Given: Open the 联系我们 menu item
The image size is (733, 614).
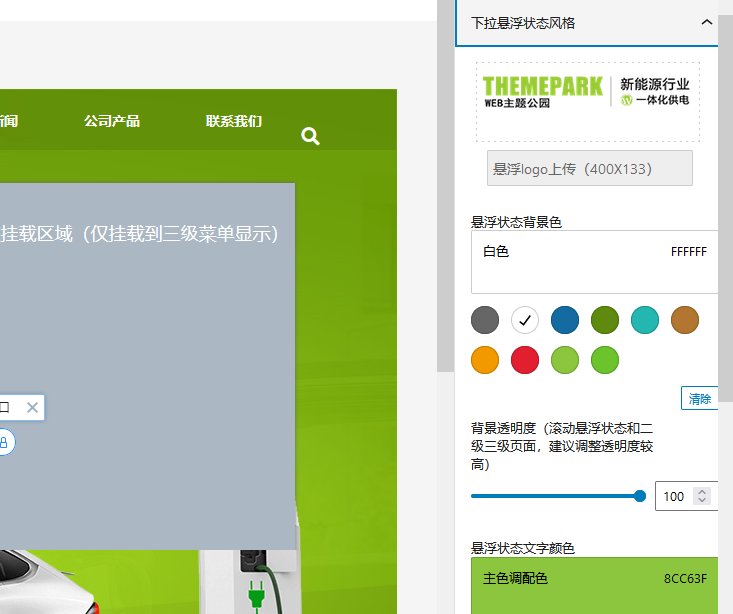Looking at the screenshot, I should coord(234,121).
